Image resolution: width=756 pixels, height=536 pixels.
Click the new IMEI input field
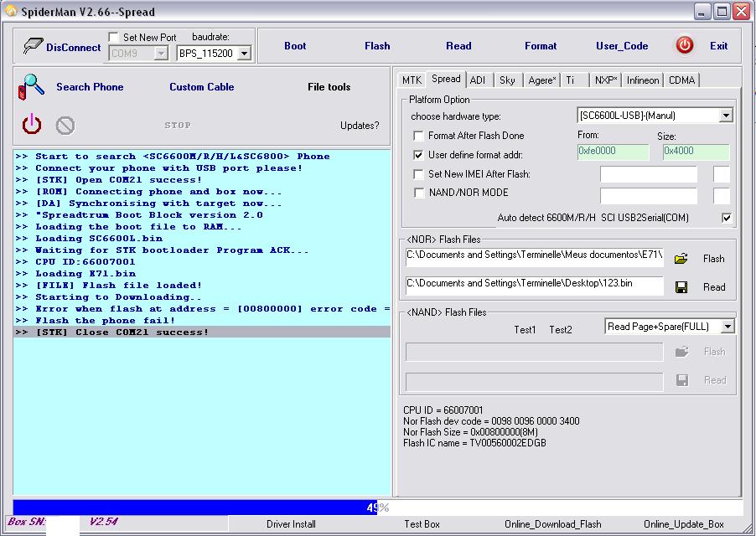click(649, 174)
